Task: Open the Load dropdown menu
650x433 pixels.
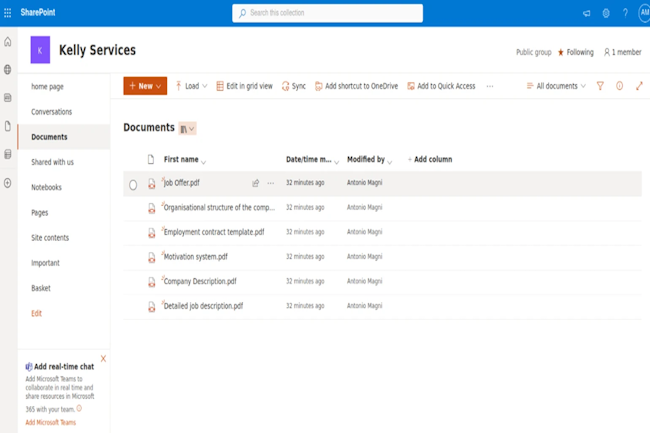Action: click(x=192, y=86)
